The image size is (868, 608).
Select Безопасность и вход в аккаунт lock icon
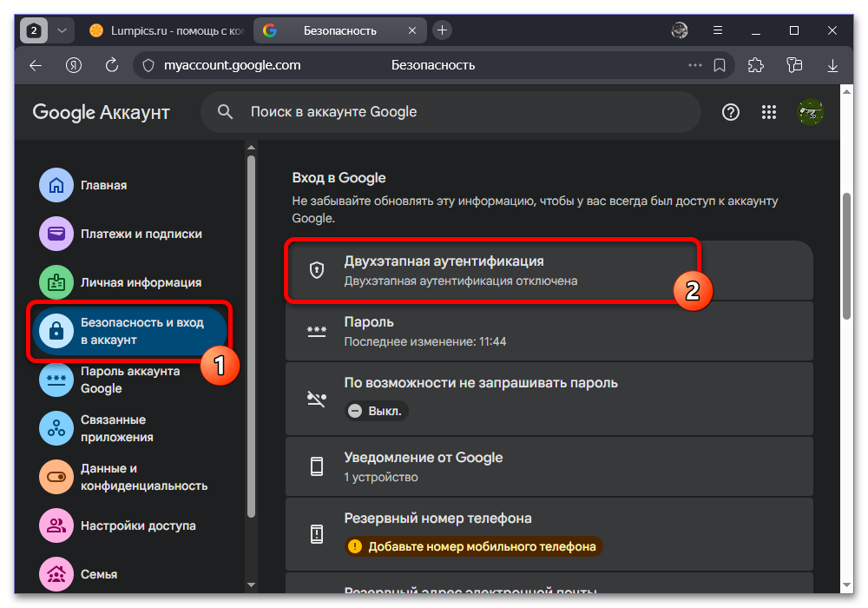coord(56,331)
